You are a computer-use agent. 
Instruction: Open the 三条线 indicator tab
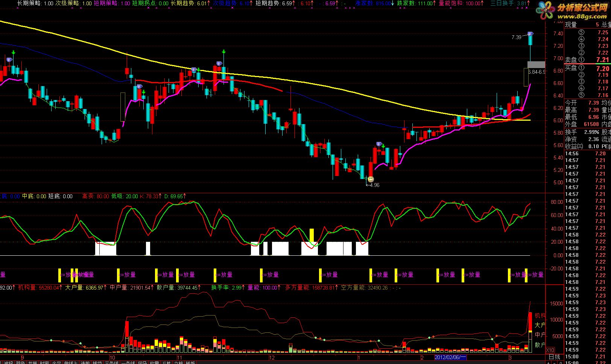(x=112, y=362)
